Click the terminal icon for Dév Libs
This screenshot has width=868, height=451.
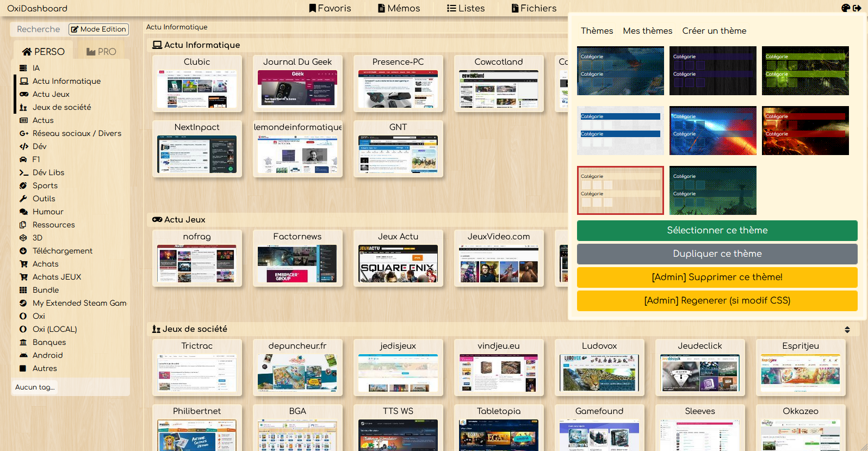[x=24, y=172]
